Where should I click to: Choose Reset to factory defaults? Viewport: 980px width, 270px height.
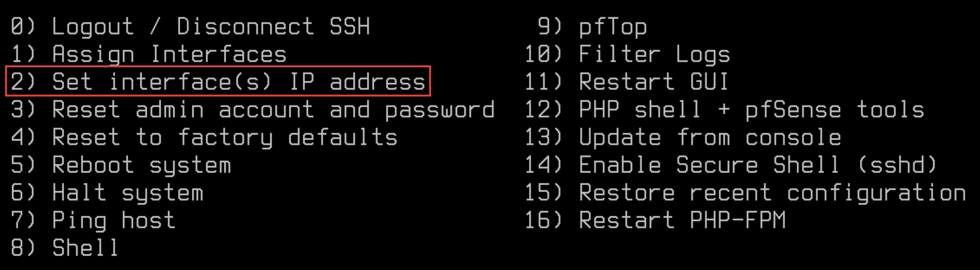[224, 138]
